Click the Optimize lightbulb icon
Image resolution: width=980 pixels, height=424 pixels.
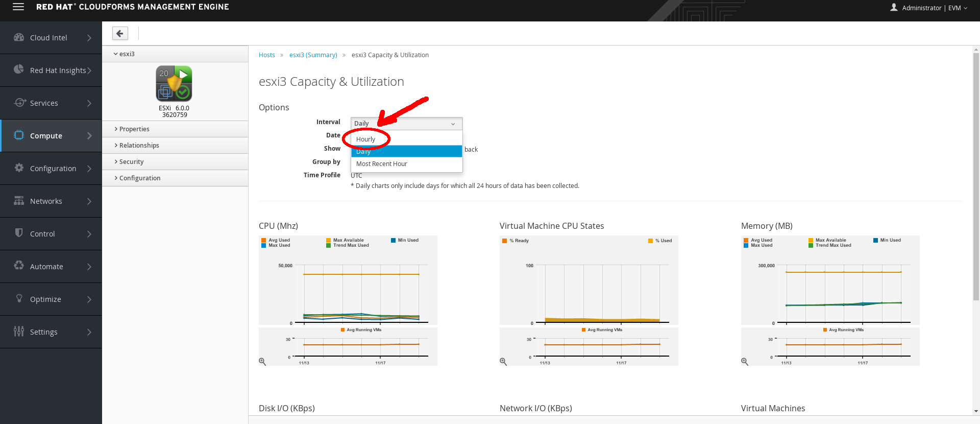click(19, 298)
